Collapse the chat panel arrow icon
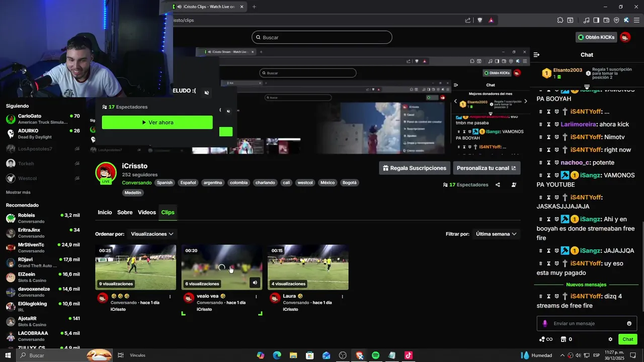Screen dimensions: 644x362 536,55
